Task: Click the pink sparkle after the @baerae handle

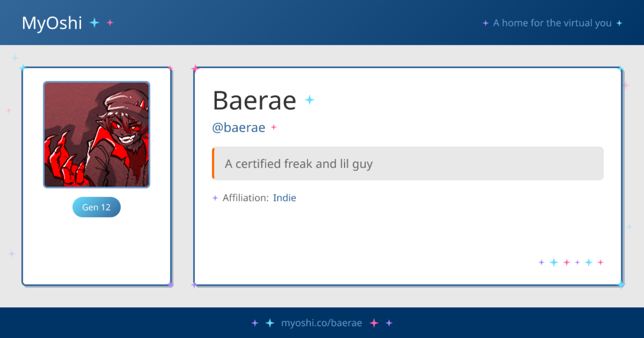Action: [274, 127]
